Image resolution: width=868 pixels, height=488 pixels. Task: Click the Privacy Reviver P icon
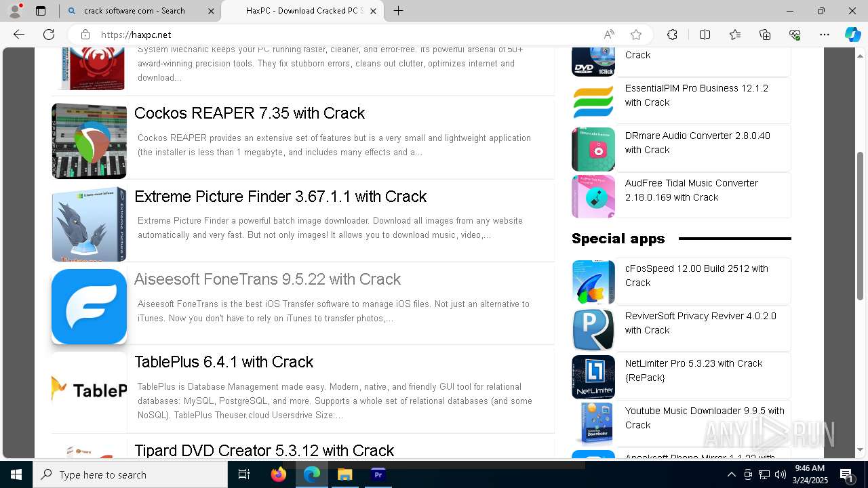click(593, 329)
